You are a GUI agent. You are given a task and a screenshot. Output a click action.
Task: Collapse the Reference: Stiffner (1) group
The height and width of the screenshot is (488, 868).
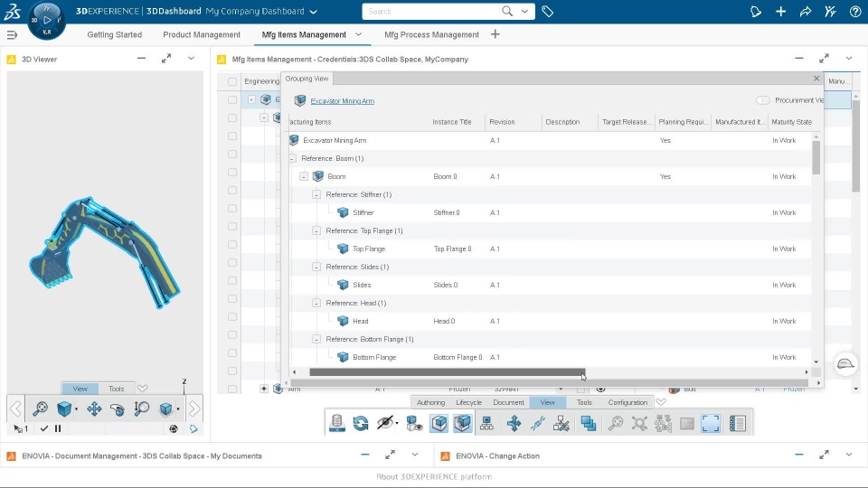point(316,195)
